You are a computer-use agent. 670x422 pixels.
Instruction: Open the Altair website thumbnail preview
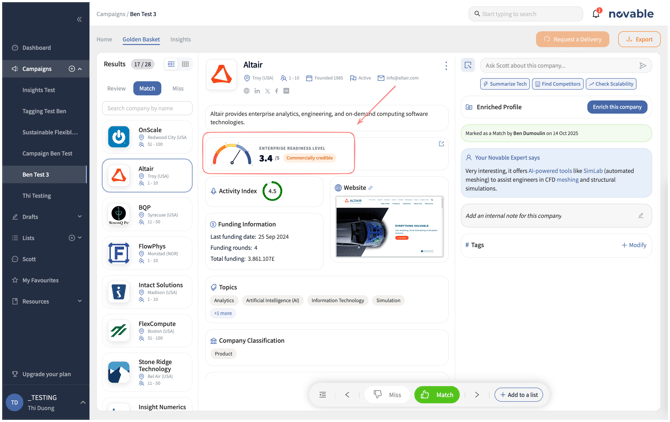pyautogui.click(x=389, y=226)
